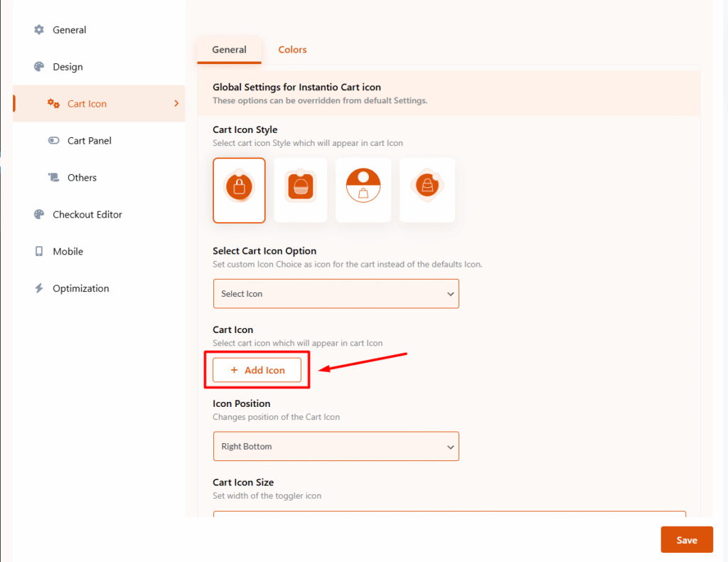Click the Design palette icon
The height and width of the screenshot is (562, 728).
(39, 67)
